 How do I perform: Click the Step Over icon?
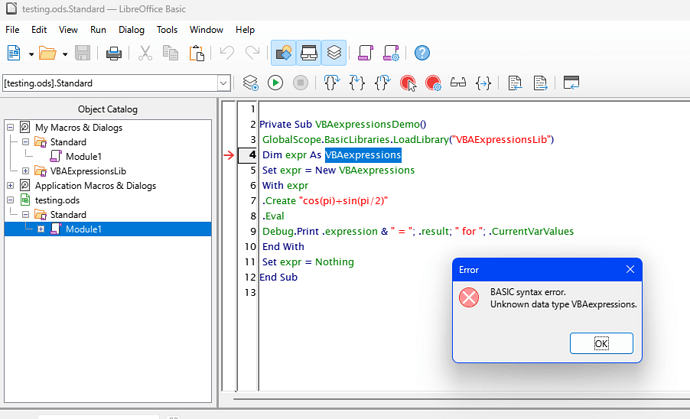pyautogui.click(x=331, y=83)
